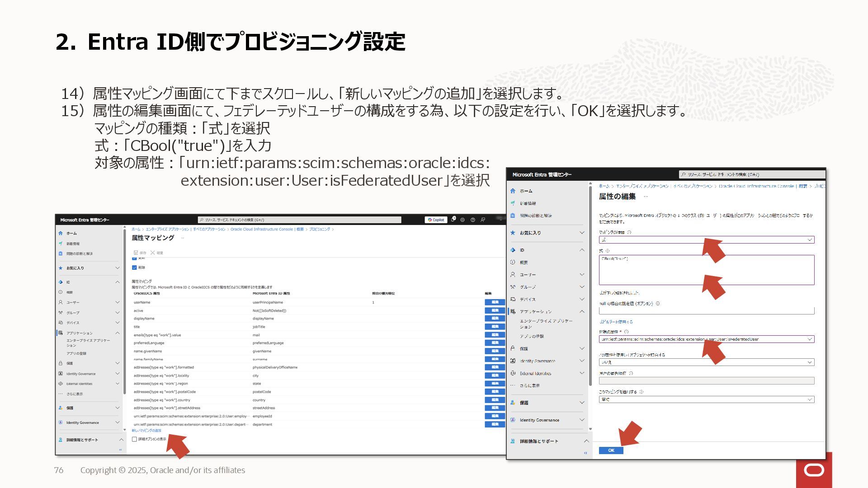
Task: Click info icon beside 式 label
Action: (608, 251)
